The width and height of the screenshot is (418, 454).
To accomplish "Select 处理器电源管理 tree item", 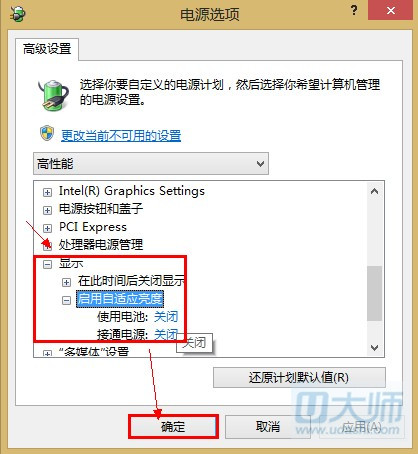I will [101, 245].
